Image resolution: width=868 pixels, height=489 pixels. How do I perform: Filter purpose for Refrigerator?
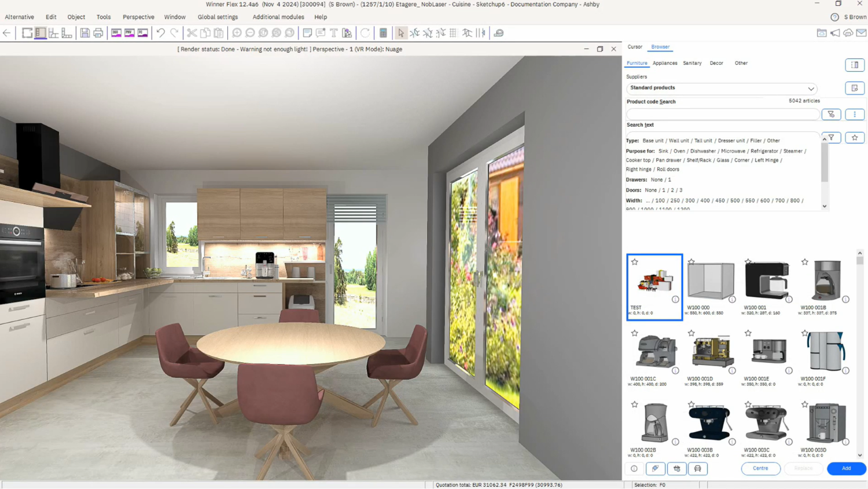coord(764,151)
